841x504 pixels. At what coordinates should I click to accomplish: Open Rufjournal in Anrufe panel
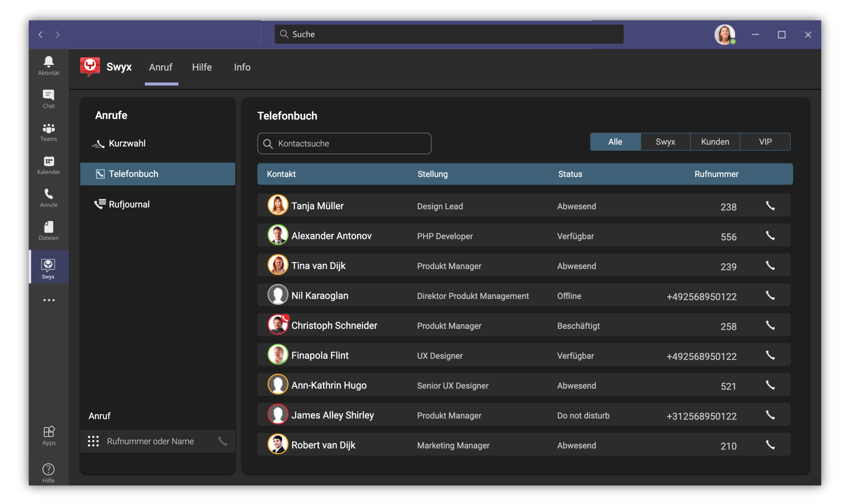(x=129, y=204)
